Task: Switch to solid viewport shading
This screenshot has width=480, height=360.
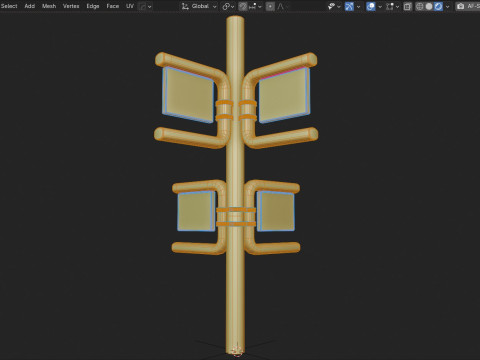Action: click(x=429, y=6)
